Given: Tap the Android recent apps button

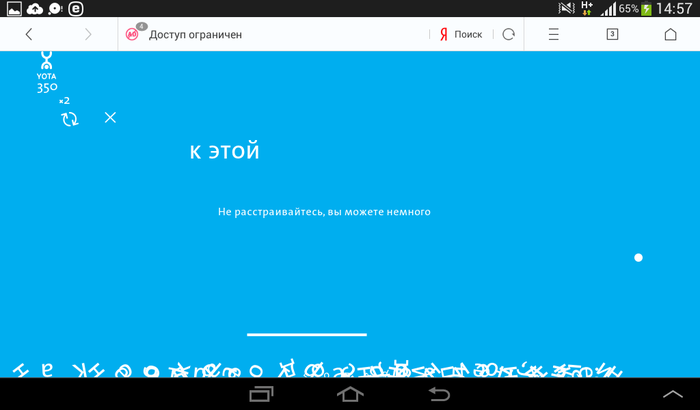Looking at the screenshot, I should tap(262, 394).
